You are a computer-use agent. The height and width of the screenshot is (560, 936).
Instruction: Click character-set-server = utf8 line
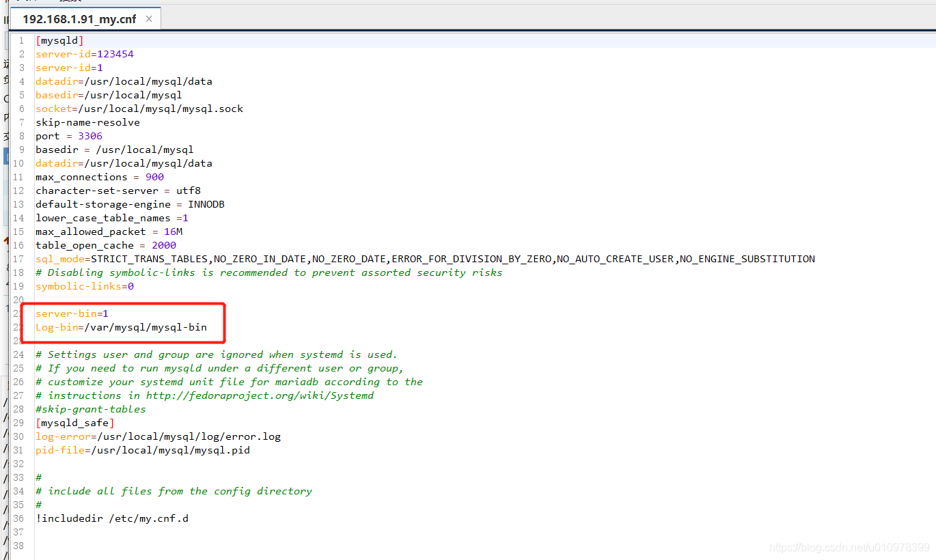[118, 191]
